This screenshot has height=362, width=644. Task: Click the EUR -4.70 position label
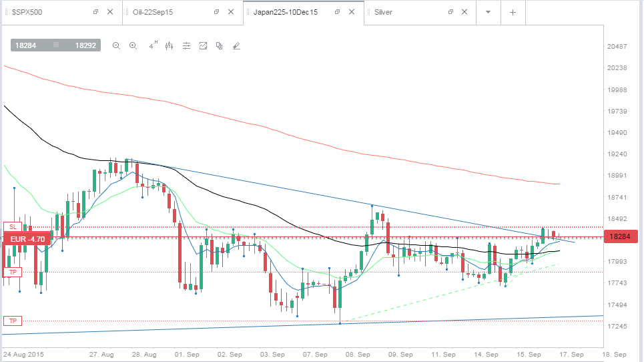[27, 239]
